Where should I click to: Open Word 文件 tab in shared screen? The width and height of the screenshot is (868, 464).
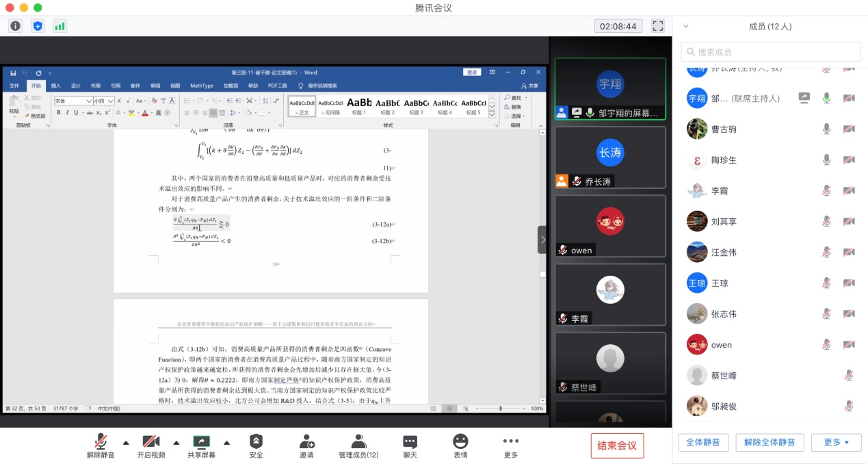pos(14,86)
